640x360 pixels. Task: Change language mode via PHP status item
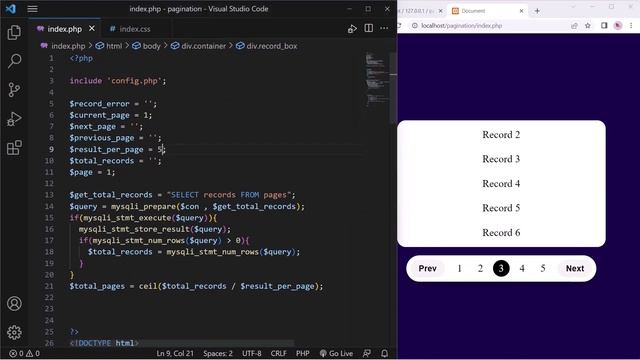302,353
